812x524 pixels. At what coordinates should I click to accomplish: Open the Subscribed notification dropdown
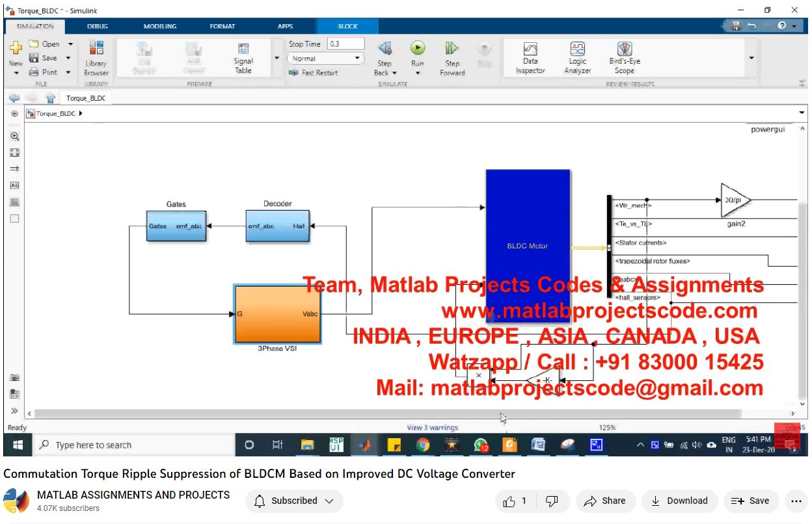pyautogui.click(x=294, y=501)
